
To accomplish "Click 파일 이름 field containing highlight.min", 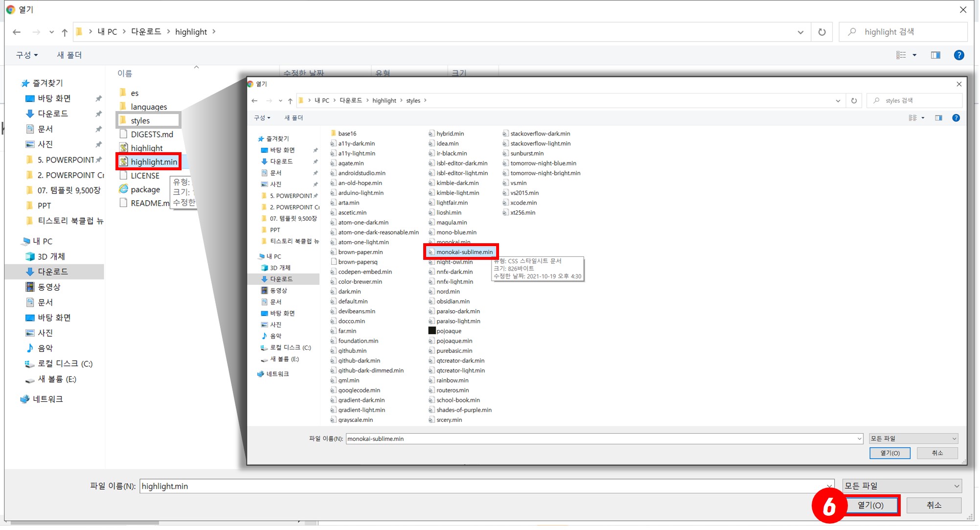I will 486,486.
